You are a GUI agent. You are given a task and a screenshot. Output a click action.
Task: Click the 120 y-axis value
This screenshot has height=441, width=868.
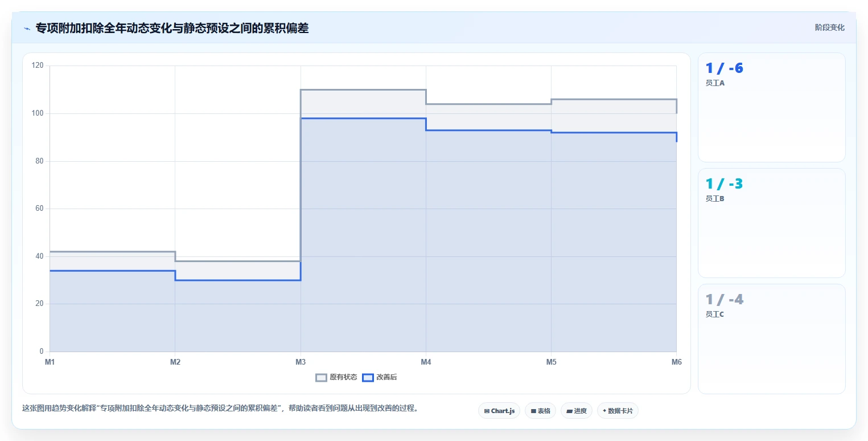click(x=38, y=66)
